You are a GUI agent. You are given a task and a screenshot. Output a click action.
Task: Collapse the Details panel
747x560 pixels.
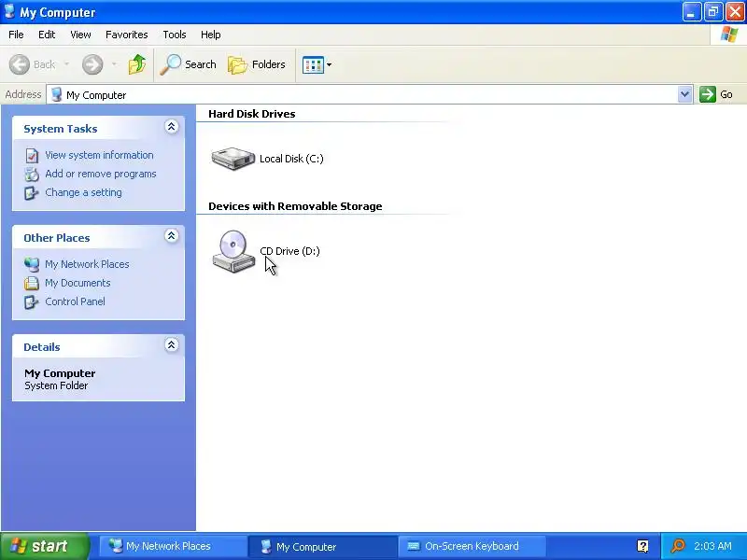pyautogui.click(x=172, y=344)
